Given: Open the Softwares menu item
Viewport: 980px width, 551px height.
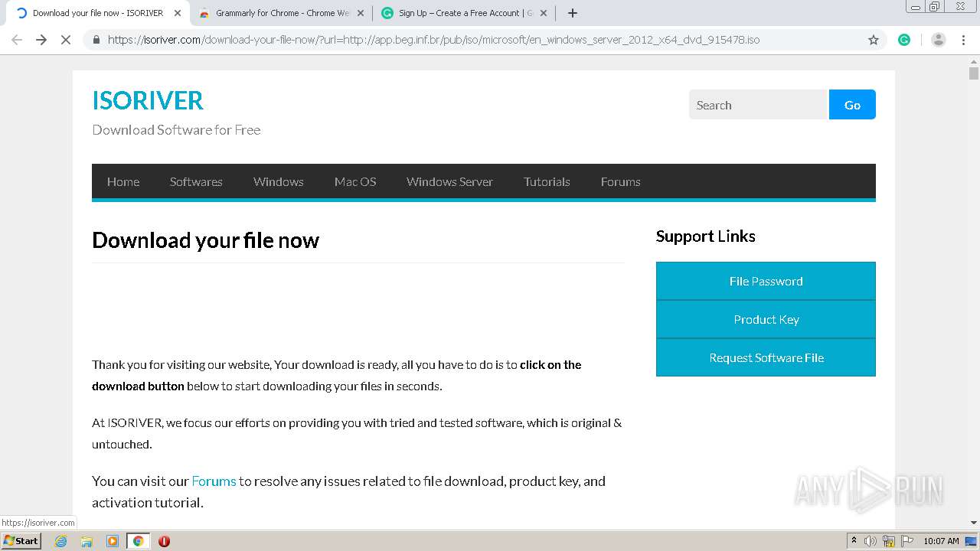Looking at the screenshot, I should click(x=196, y=181).
